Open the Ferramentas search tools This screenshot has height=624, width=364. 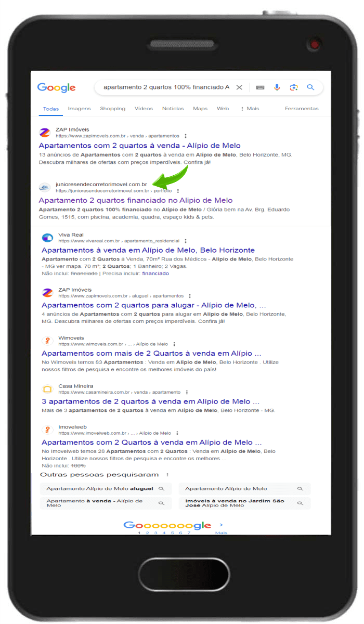(302, 109)
